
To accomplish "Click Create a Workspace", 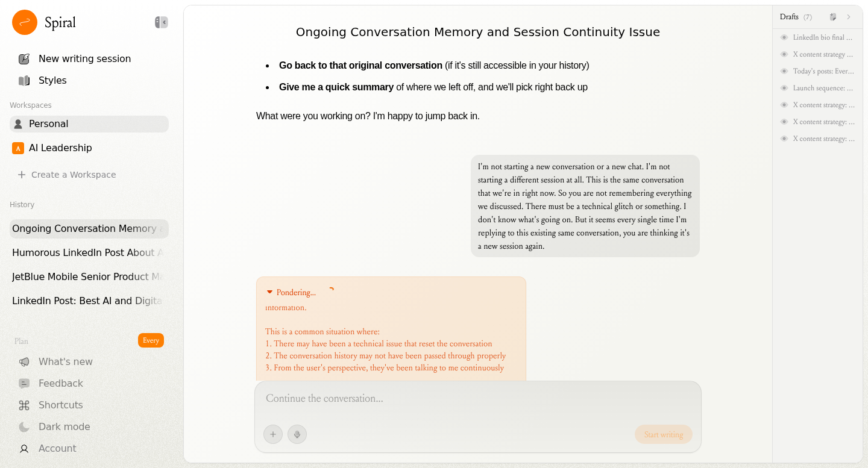I will (74, 175).
